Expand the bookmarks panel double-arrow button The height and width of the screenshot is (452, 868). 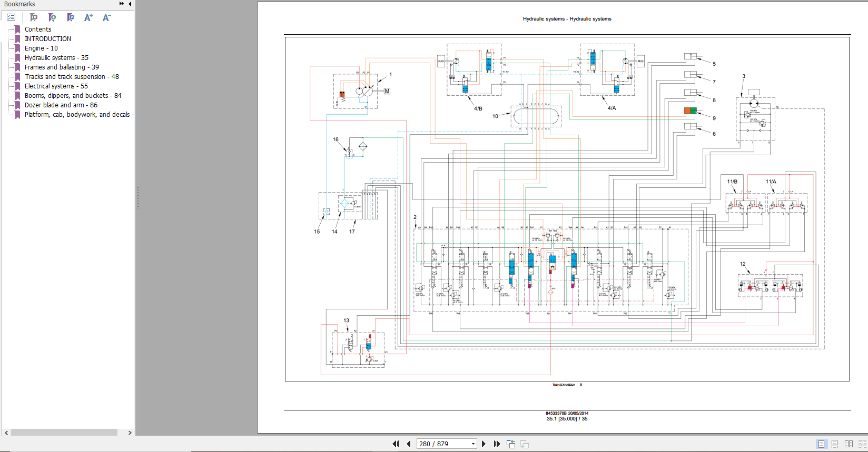(x=122, y=4)
